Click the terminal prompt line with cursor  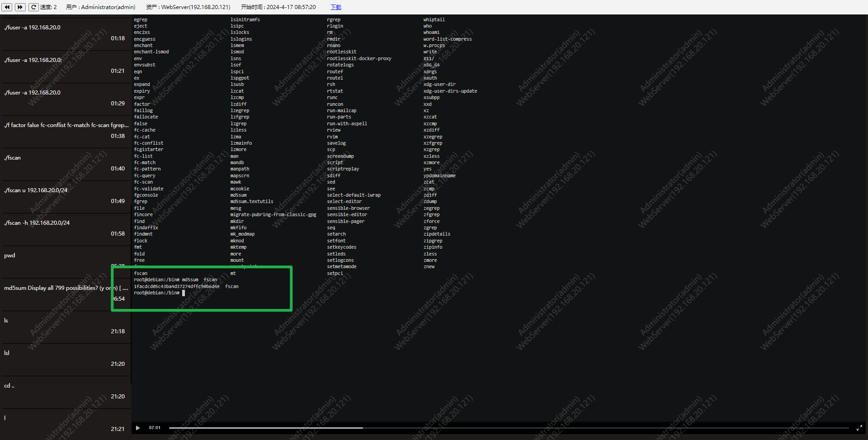(x=159, y=293)
